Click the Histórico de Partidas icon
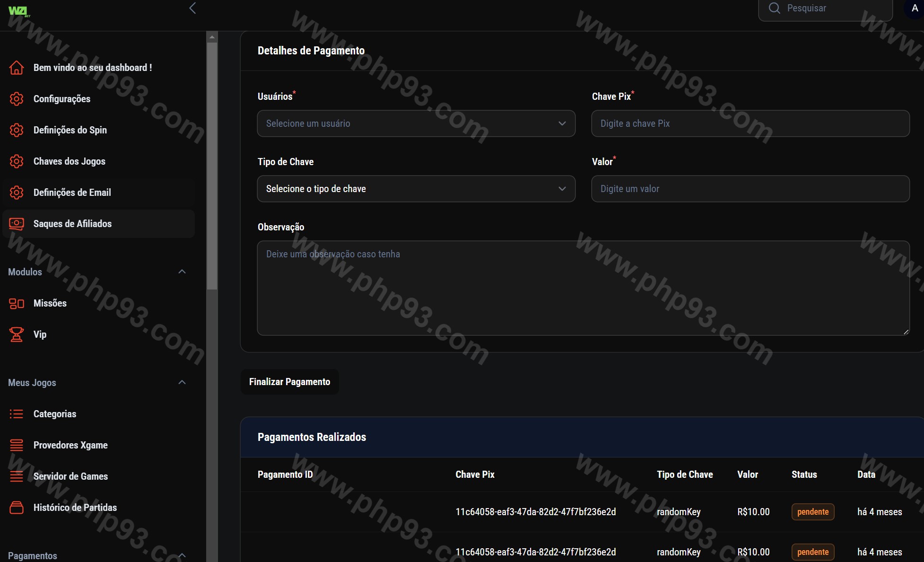This screenshot has width=924, height=562. 17,508
